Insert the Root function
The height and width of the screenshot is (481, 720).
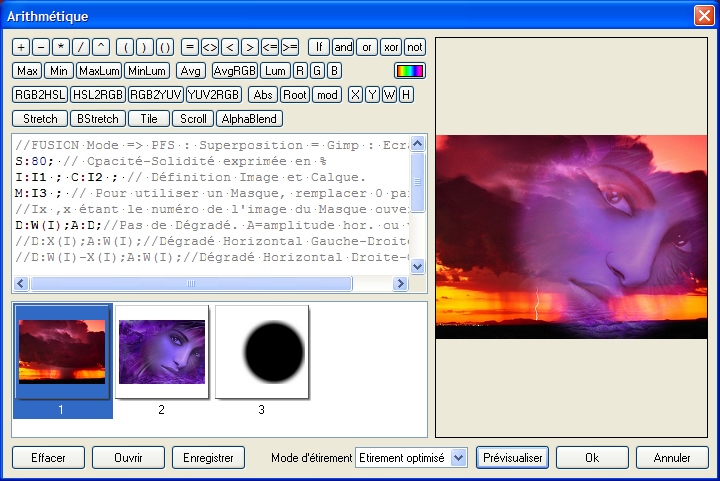(x=294, y=95)
